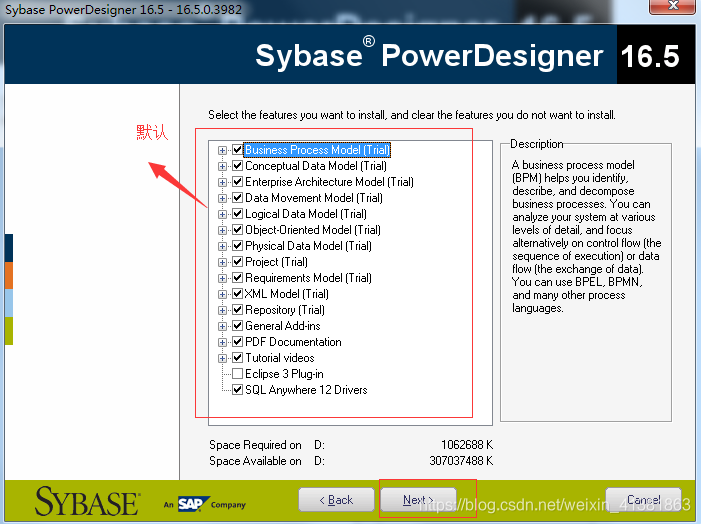Expand the XML Model node
The height and width of the screenshot is (524, 701).
pos(222,294)
